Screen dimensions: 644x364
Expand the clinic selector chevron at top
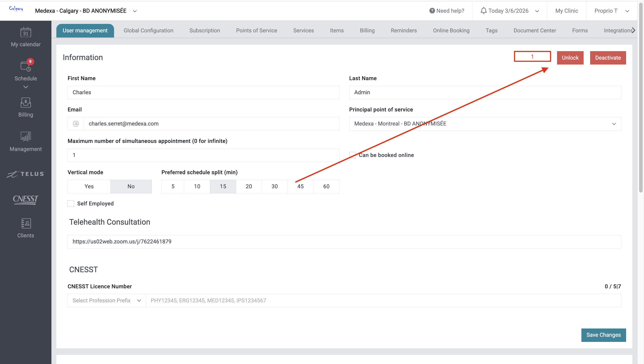point(135,11)
